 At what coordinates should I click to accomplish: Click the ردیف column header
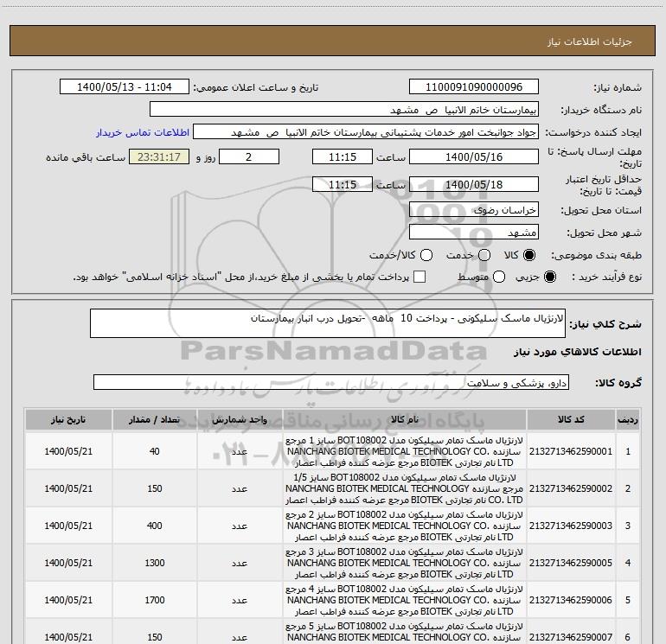[x=628, y=420]
